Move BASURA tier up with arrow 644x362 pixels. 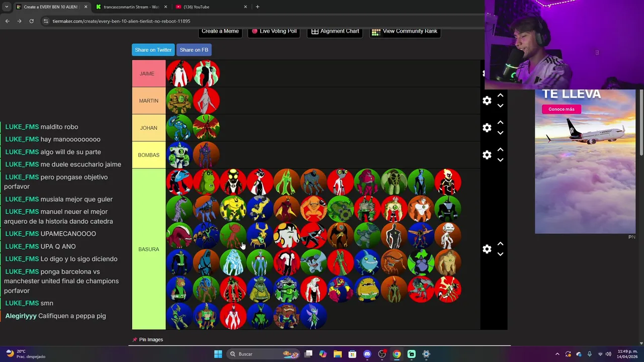(x=500, y=244)
